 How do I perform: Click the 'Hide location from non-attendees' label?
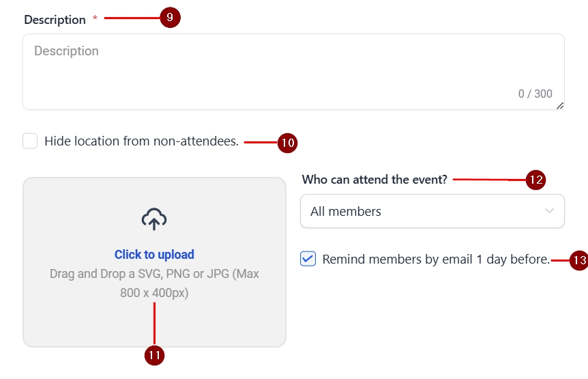141,141
